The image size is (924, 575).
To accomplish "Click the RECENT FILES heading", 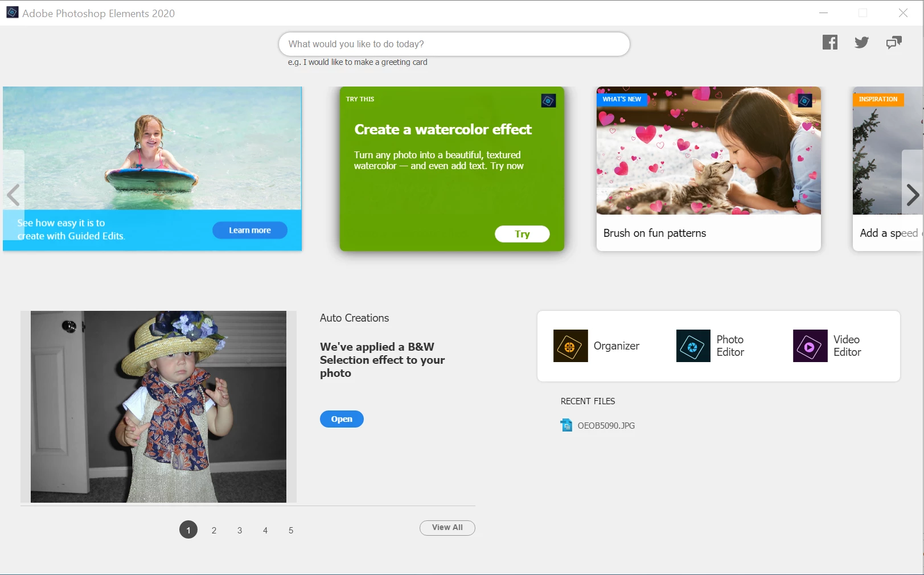I will pos(588,401).
